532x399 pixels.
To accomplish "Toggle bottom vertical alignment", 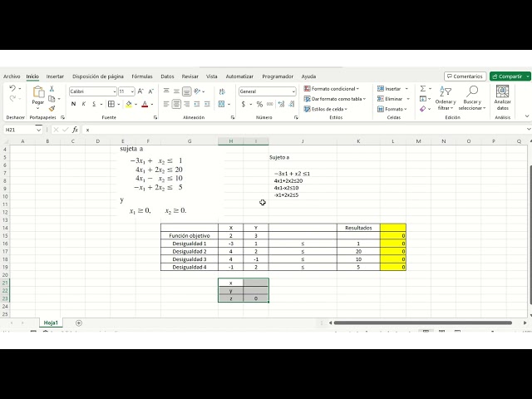I will click(x=186, y=91).
